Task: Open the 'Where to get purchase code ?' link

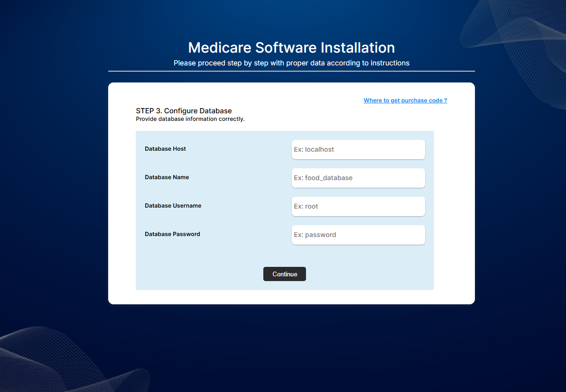Action: pos(405,100)
